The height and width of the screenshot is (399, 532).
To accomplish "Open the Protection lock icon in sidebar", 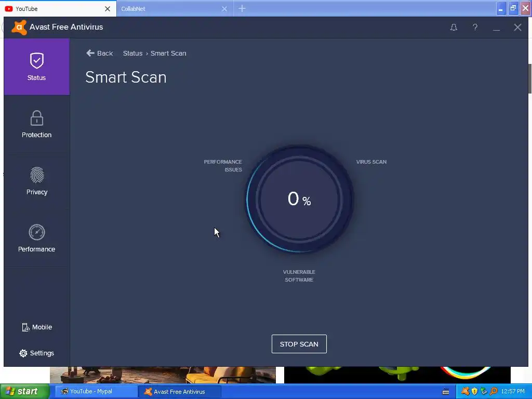I will (37, 118).
